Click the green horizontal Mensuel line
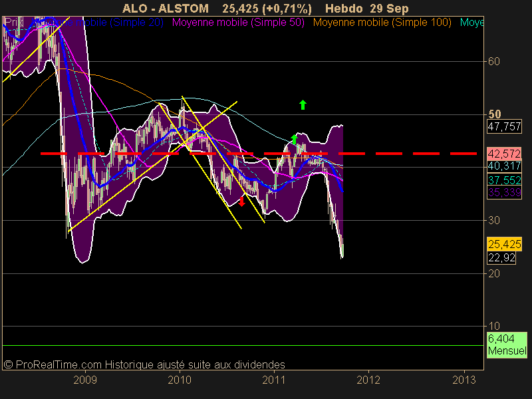This screenshot has width=532, height=399. tap(243, 345)
